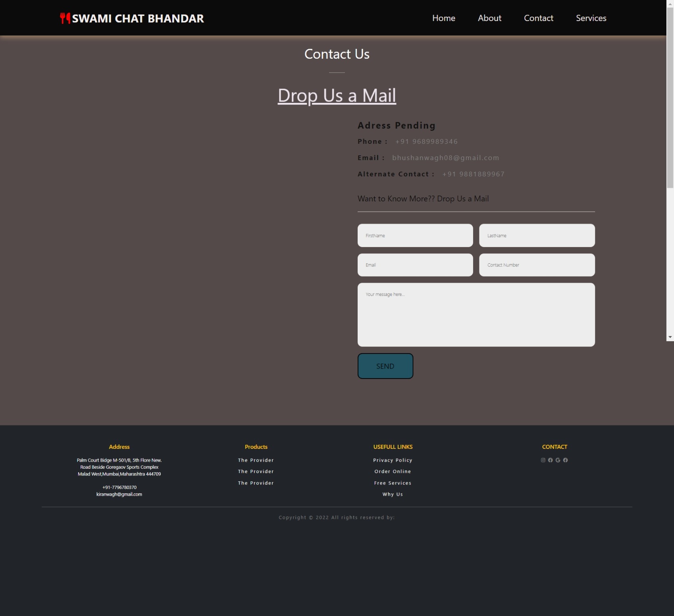This screenshot has height=616, width=674.
Task: Click the Your message here textarea
Action: click(476, 315)
